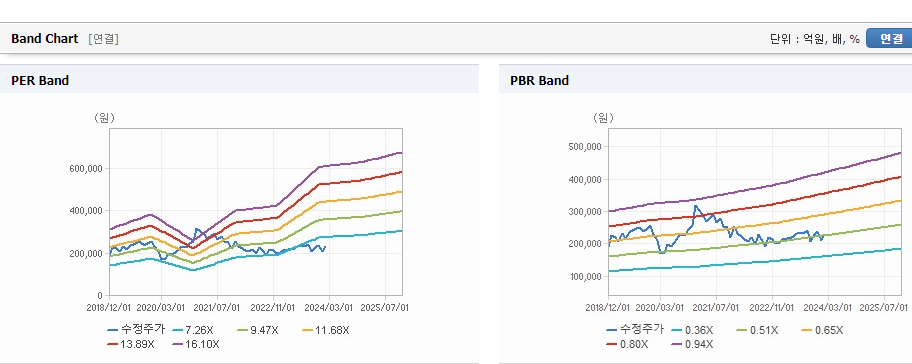Click 2018/12/01 on PBR chart x-axis

[607, 308]
